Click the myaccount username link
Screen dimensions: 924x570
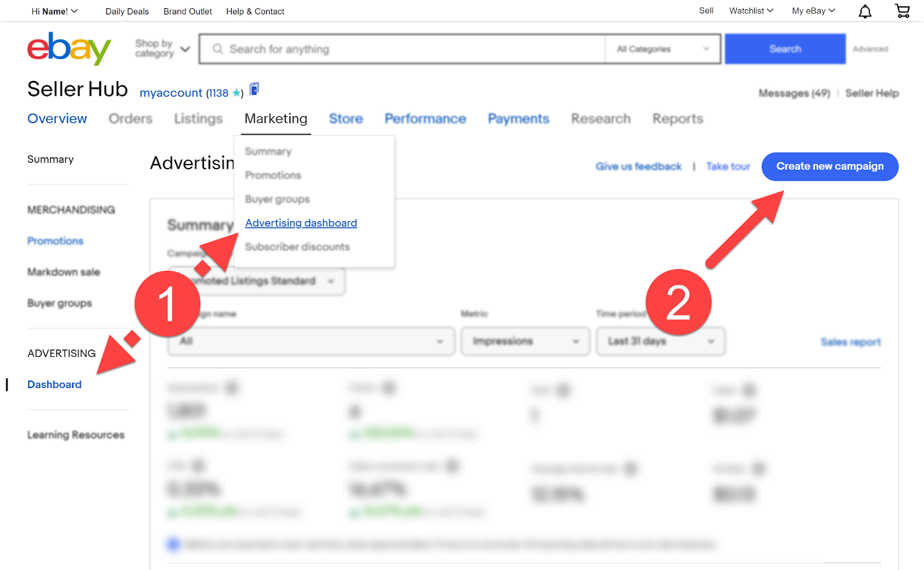pyautogui.click(x=171, y=93)
